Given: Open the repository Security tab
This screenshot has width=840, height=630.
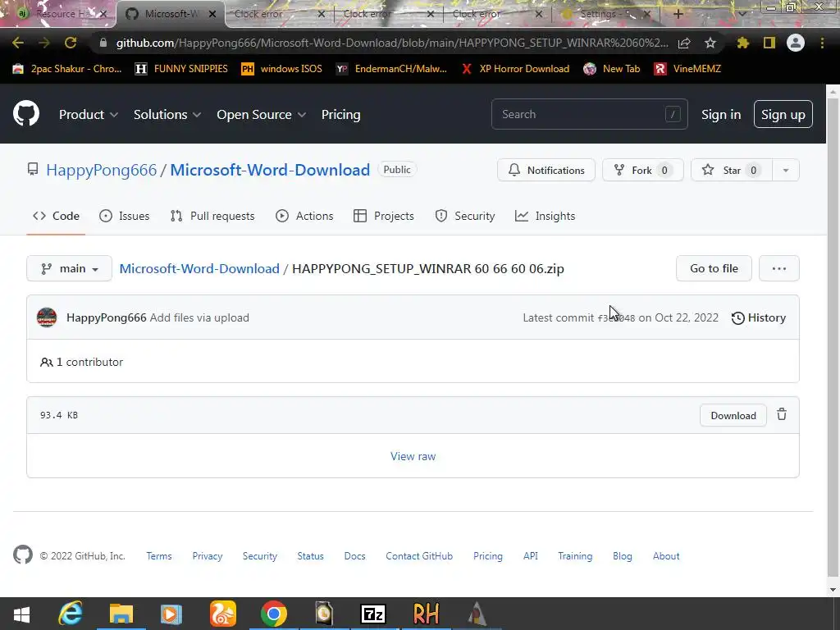Looking at the screenshot, I should (464, 216).
